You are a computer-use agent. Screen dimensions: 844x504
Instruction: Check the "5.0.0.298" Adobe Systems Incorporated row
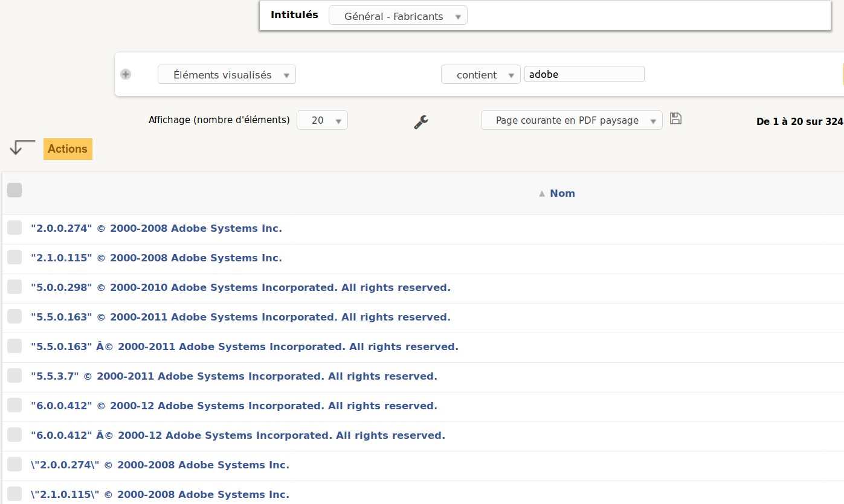[14, 287]
